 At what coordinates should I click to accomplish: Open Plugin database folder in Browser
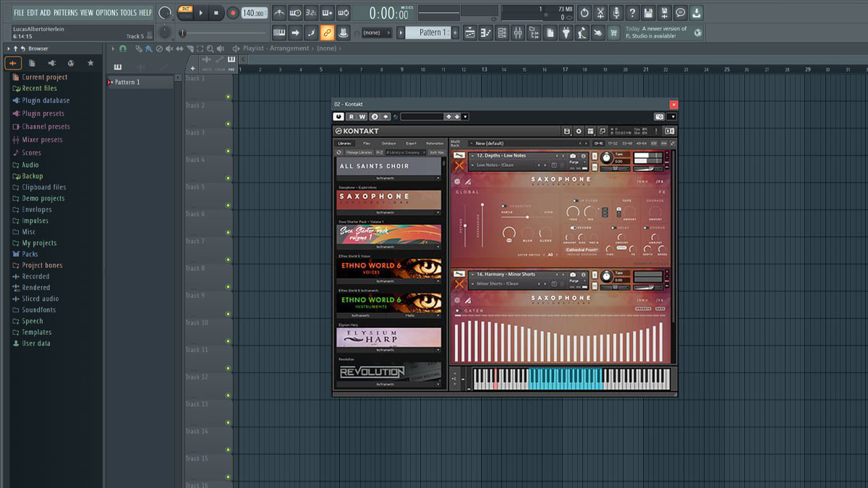[x=46, y=100]
